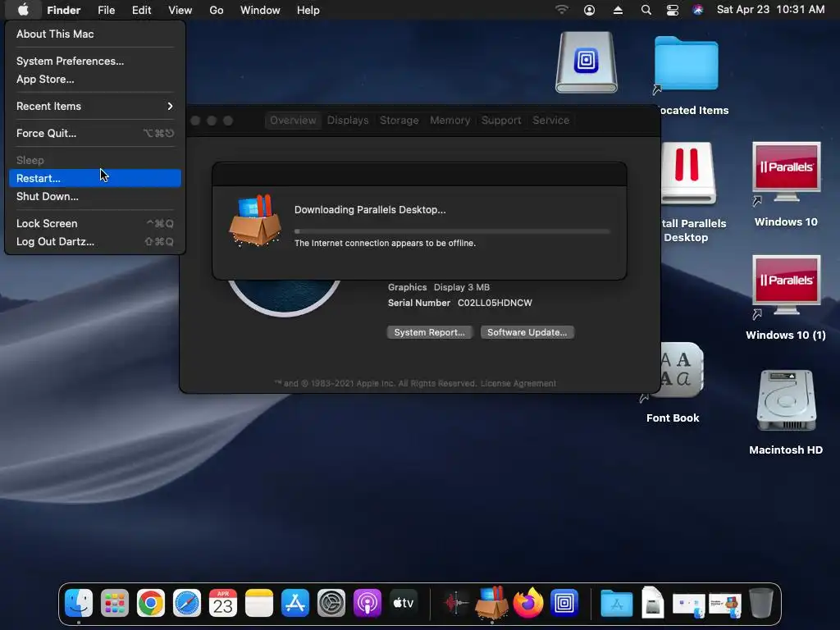Click the eject icon in menu bar
This screenshot has height=630, width=840.
[618, 10]
